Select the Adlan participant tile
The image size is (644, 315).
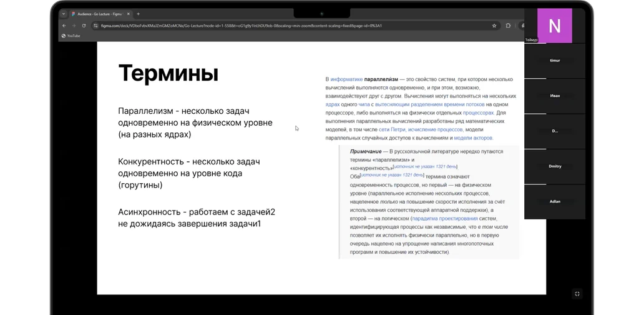point(555,201)
